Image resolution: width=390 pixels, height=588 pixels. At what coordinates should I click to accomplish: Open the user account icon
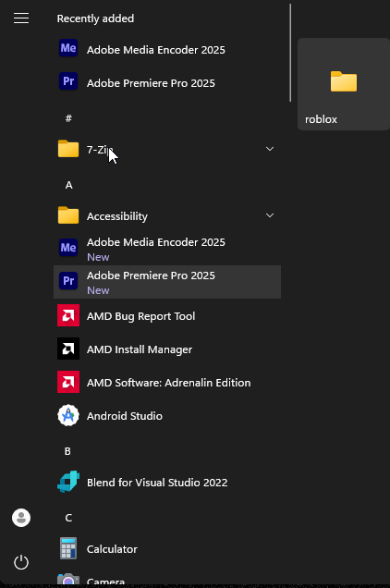click(21, 518)
